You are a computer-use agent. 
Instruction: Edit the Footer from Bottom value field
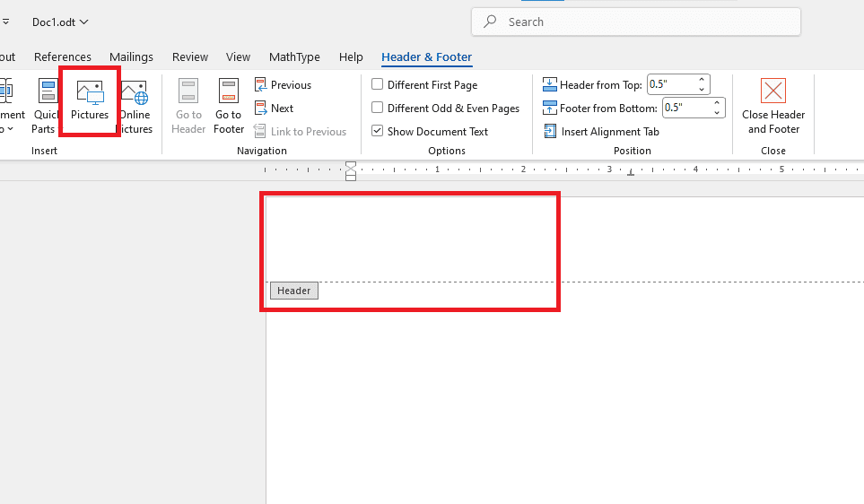[x=686, y=108]
